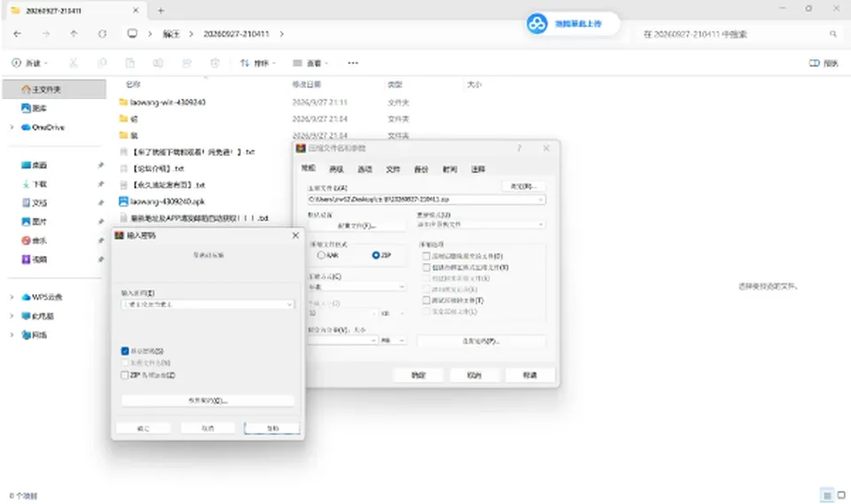Screen dimensions: 851x504
Task: Enable delete files after archiving checkbox
Action: 426,256
